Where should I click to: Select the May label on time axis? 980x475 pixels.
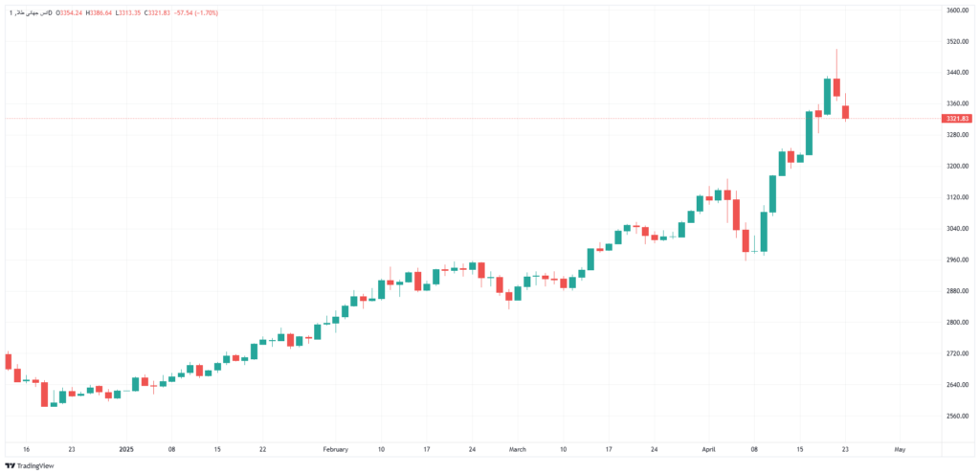point(900,449)
